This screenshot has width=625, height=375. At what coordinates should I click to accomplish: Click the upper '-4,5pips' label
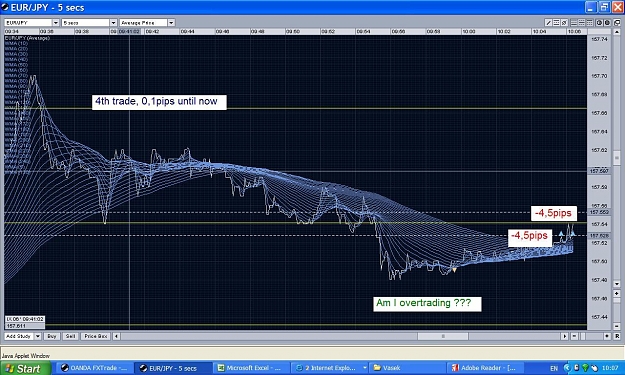tap(553, 213)
